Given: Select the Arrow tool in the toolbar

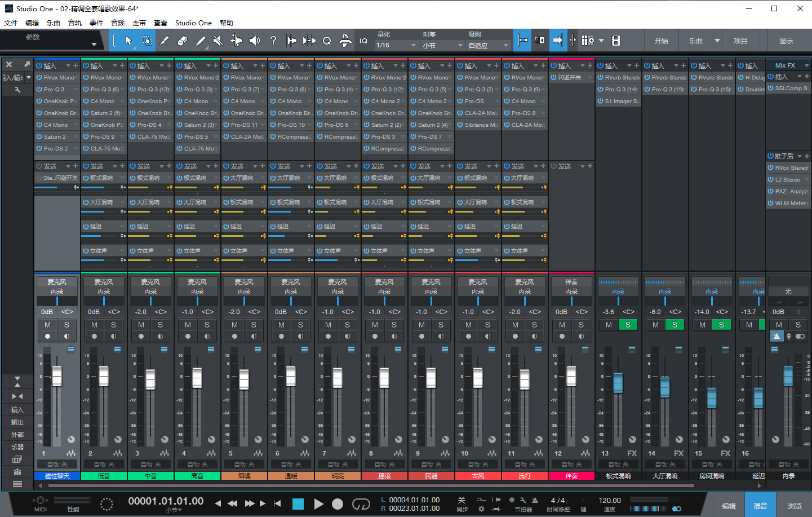Looking at the screenshot, I should point(128,40).
